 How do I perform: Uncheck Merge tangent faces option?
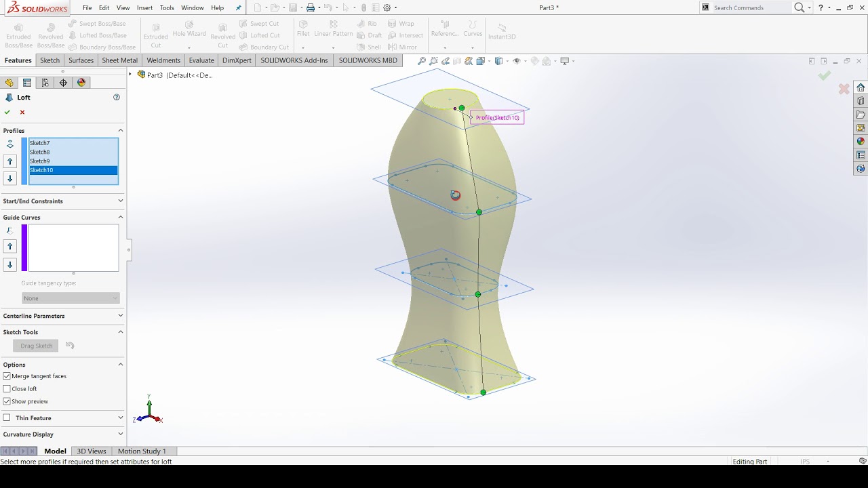pyautogui.click(x=7, y=376)
